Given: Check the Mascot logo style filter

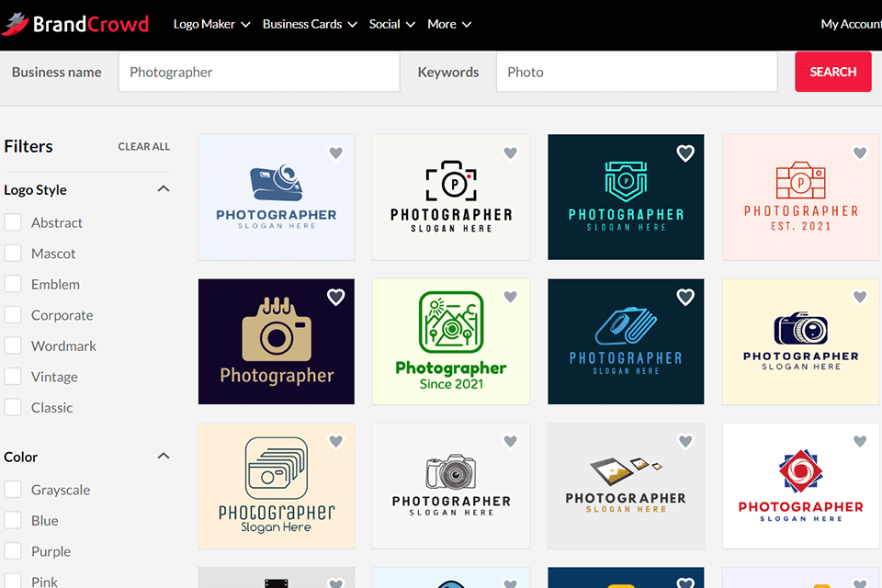Looking at the screenshot, I should (13, 254).
